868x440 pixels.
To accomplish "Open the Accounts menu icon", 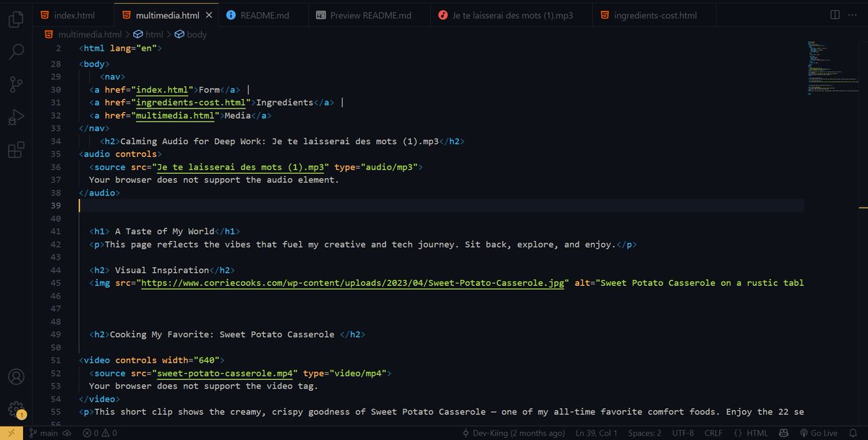I will (x=15, y=378).
